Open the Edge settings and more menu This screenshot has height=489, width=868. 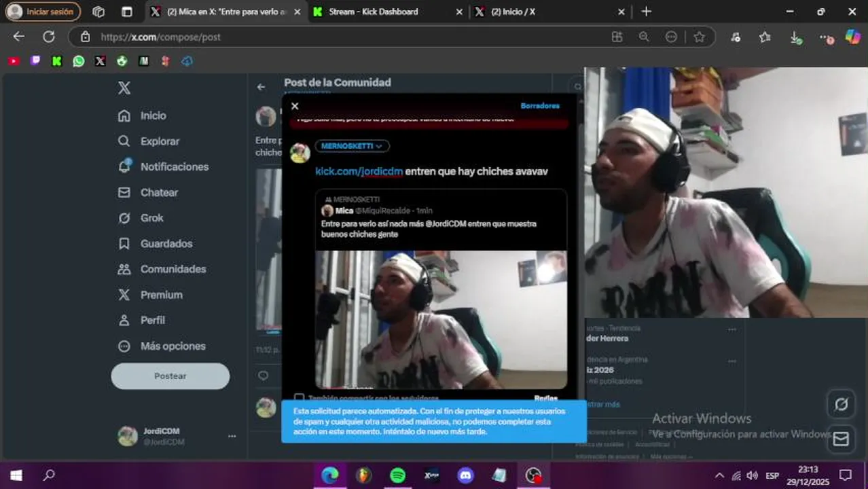[825, 37]
